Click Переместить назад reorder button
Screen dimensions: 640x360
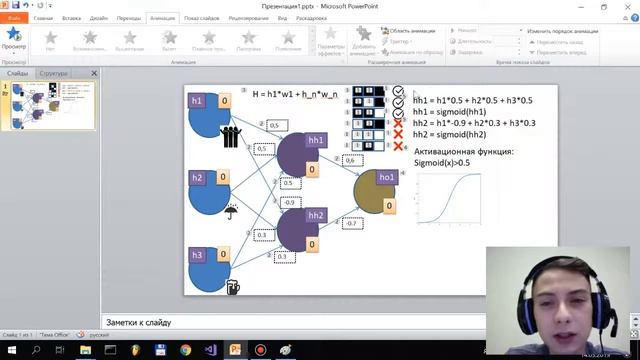[x=556, y=42]
